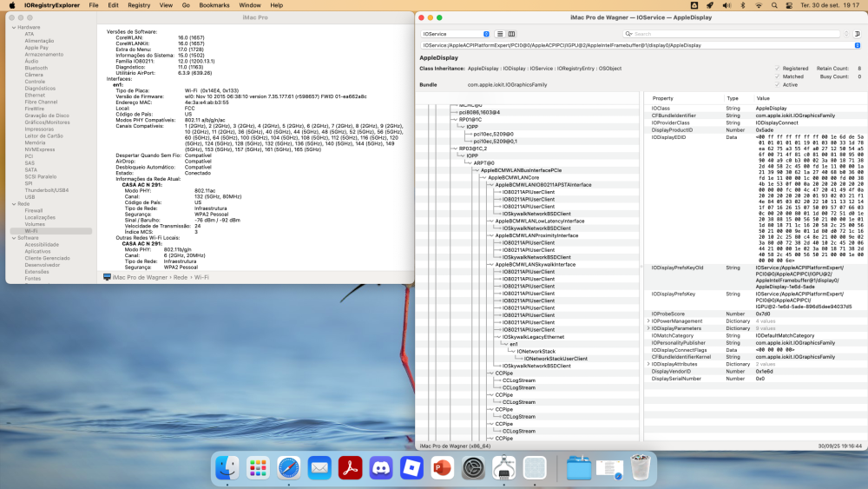The width and height of the screenshot is (868, 489).
Task: Toggle the Matched checkbox
Action: click(x=777, y=76)
